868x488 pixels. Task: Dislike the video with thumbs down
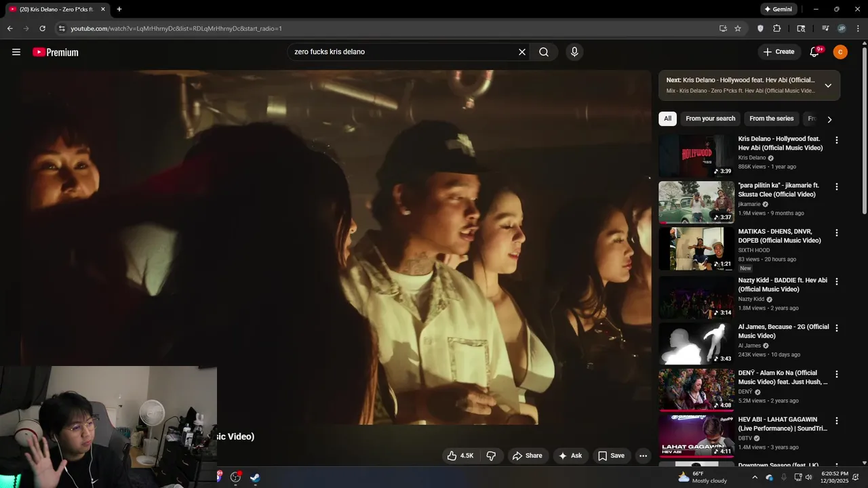pos(492,455)
